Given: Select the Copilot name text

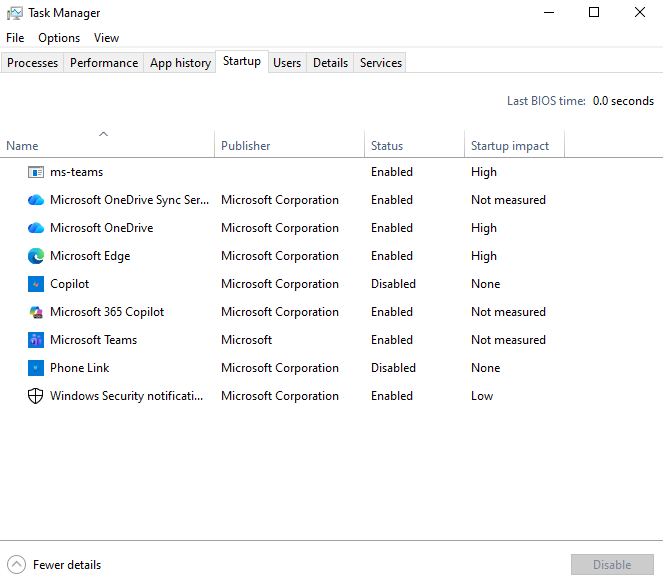Looking at the screenshot, I should (69, 284).
